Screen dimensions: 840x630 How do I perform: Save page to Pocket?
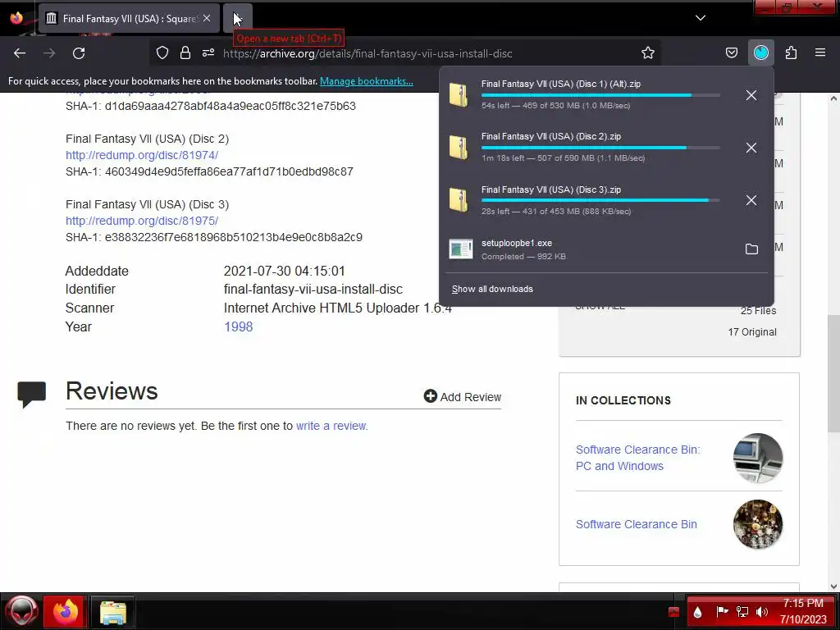coord(731,53)
